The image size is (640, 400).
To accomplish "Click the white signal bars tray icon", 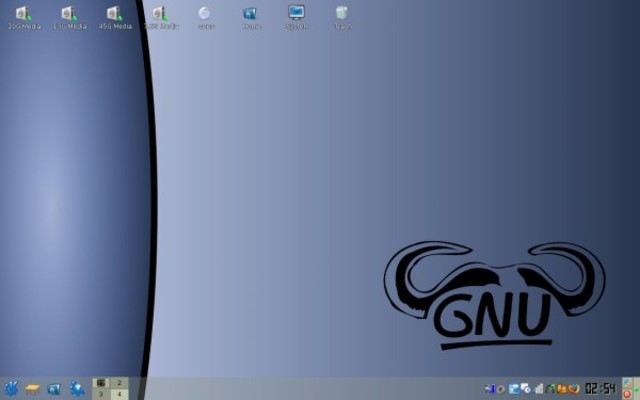I will click(x=539, y=389).
